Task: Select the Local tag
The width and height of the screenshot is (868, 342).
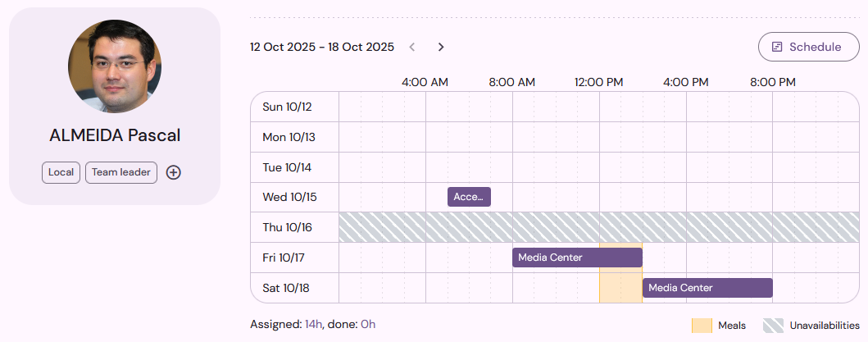Action: (61, 172)
